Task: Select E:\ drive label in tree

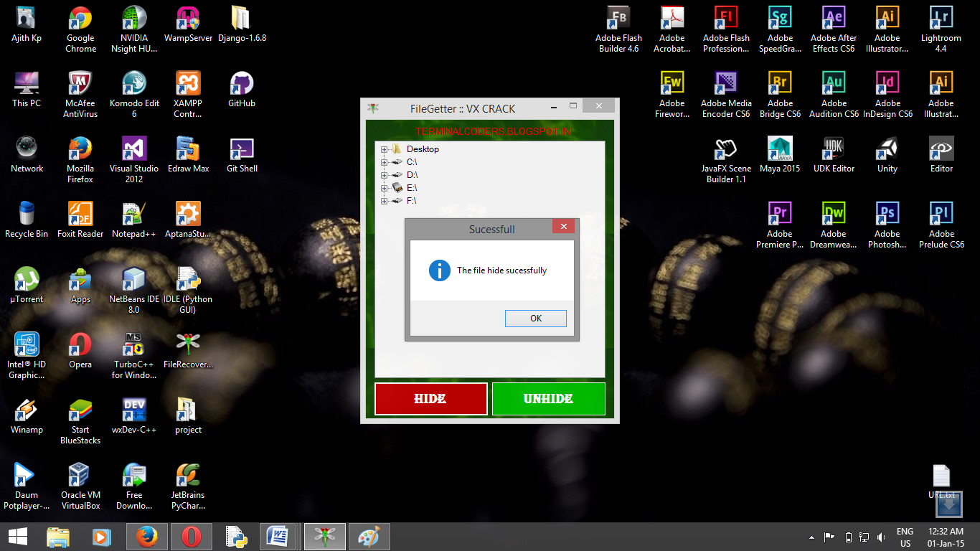Action: (412, 188)
